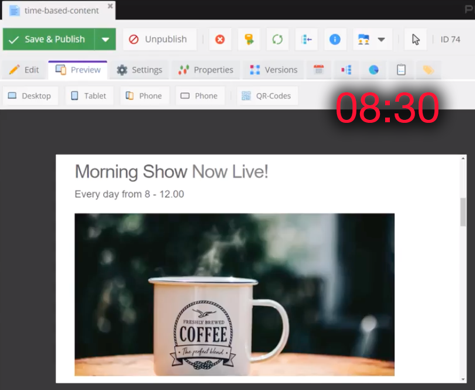
Task: Open the notes clipboard tab icon
Action: [x=401, y=70]
